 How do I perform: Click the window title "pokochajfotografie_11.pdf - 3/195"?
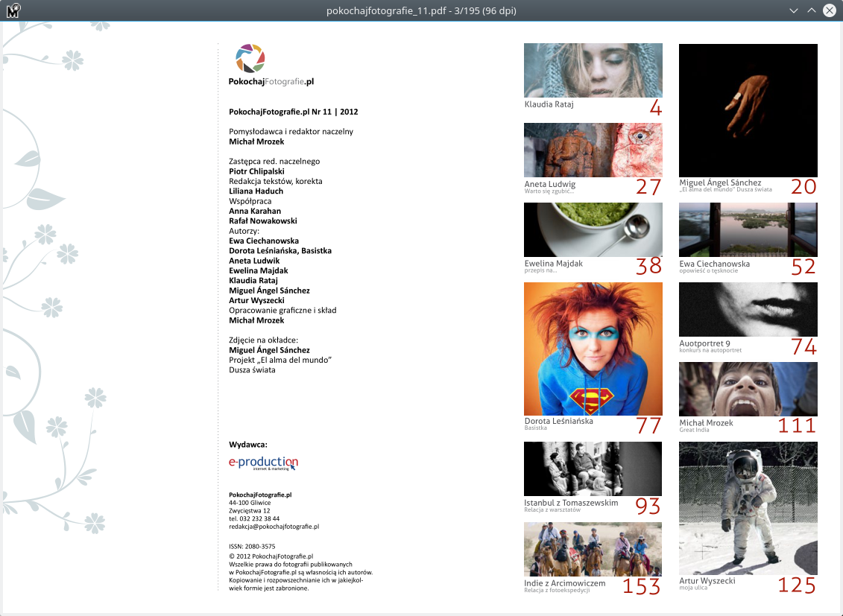coord(421,10)
